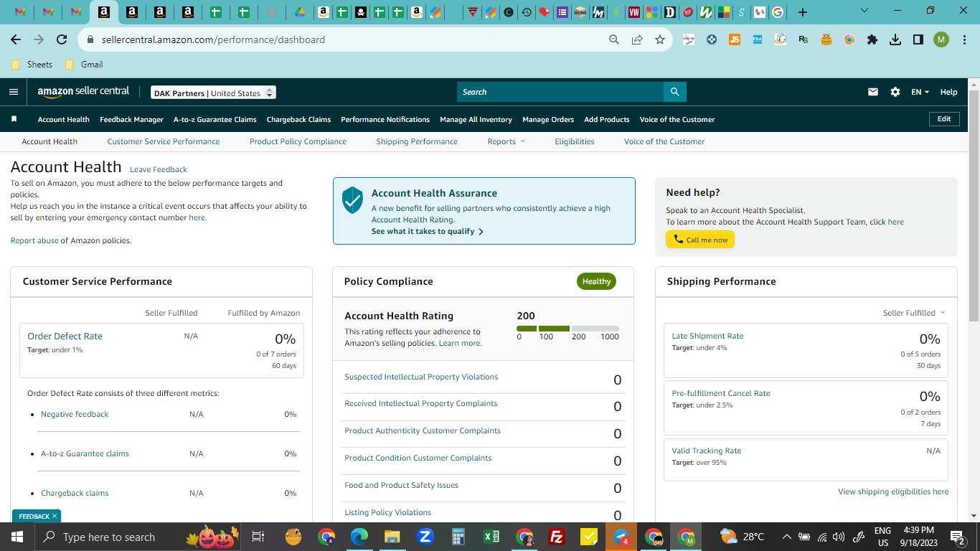Open Feedback Manager in the top navigation

pos(131,120)
